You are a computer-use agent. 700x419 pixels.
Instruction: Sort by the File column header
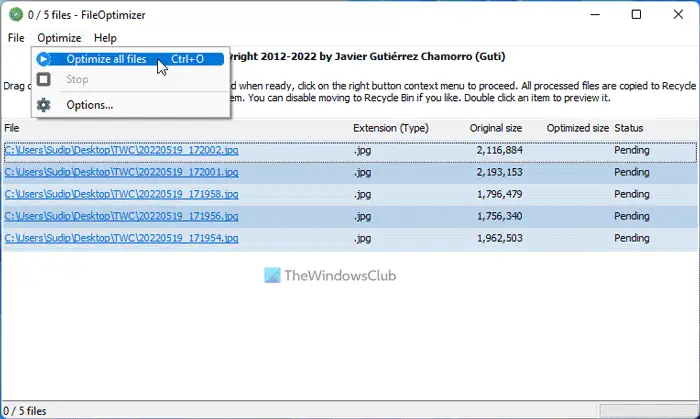point(12,129)
